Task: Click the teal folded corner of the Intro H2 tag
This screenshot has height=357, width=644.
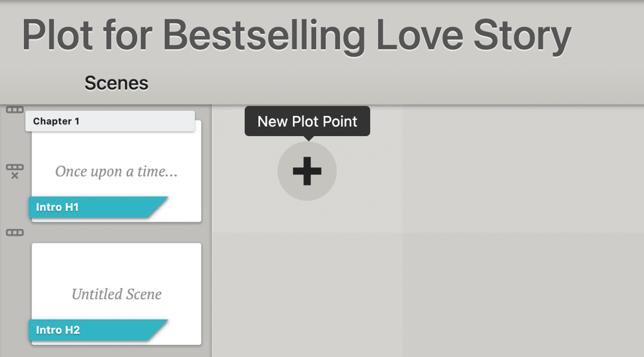Action: pyautogui.click(x=158, y=330)
